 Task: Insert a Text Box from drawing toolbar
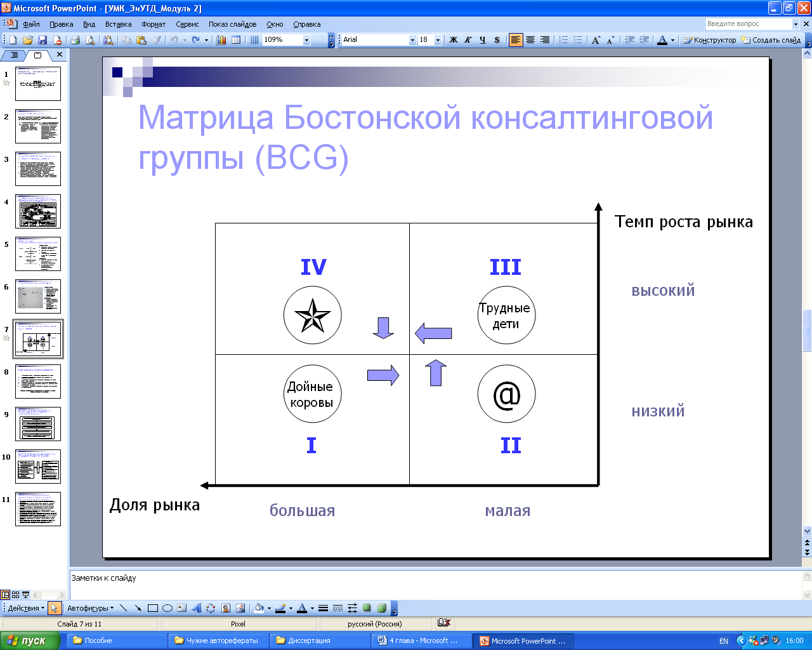click(181, 608)
